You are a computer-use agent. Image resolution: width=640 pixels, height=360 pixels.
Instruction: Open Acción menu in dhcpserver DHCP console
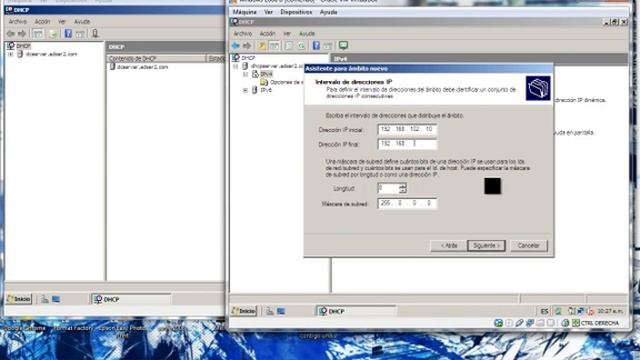[x=267, y=33]
